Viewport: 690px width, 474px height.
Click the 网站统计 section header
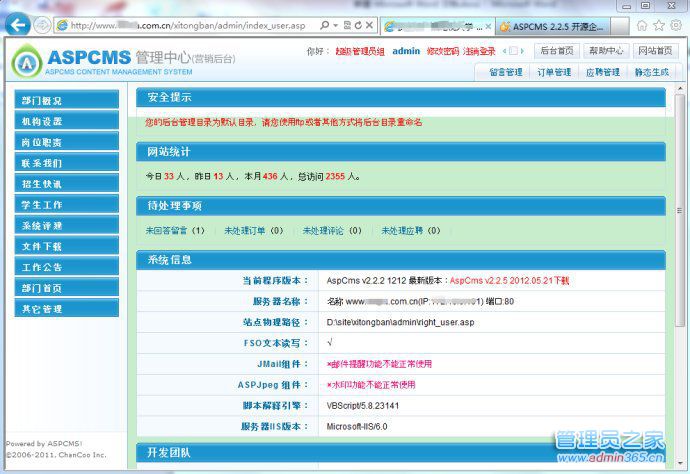[x=401, y=152]
